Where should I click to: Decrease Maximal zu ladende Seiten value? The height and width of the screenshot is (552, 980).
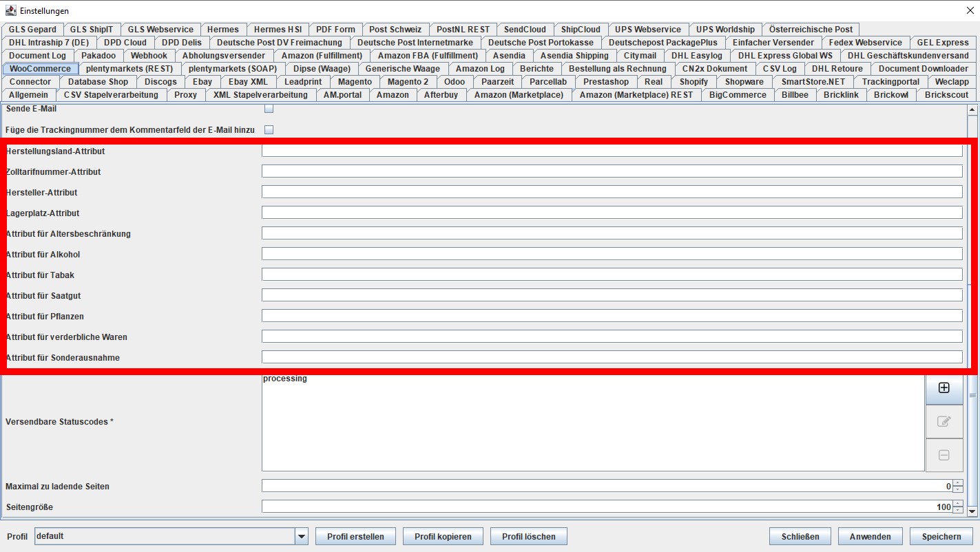click(x=957, y=489)
